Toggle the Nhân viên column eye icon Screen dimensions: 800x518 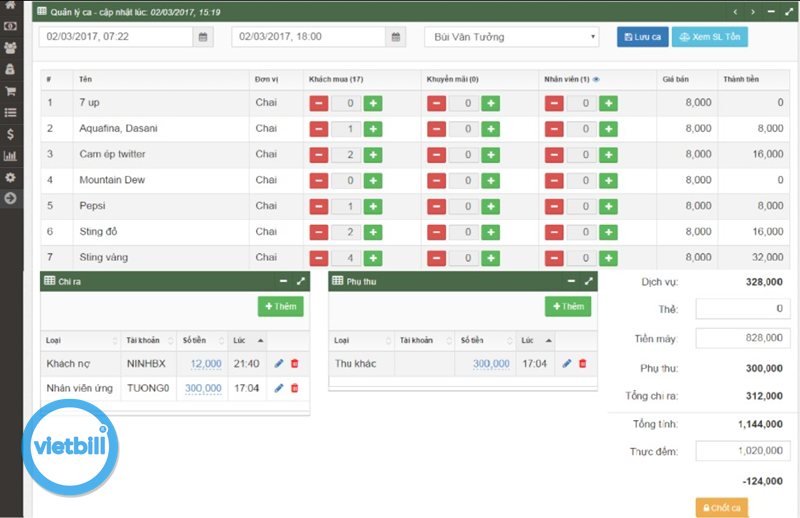(x=596, y=78)
